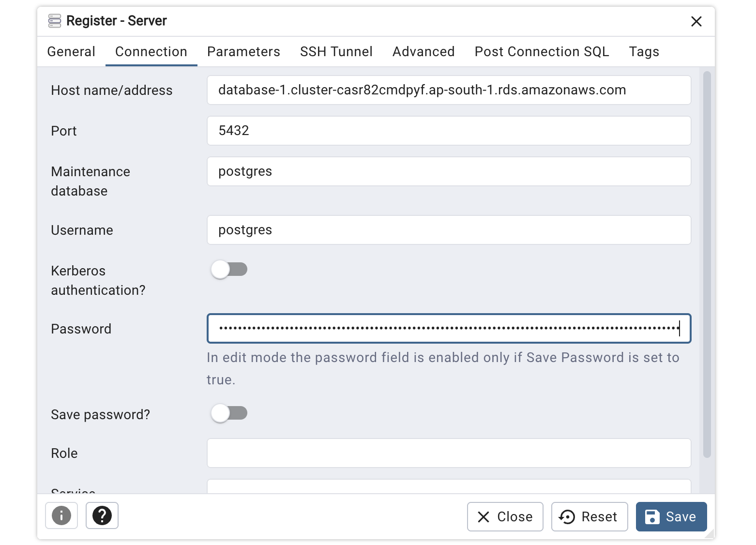Enable Kerberos authentication
This screenshot has width=756, height=545.
pos(229,269)
